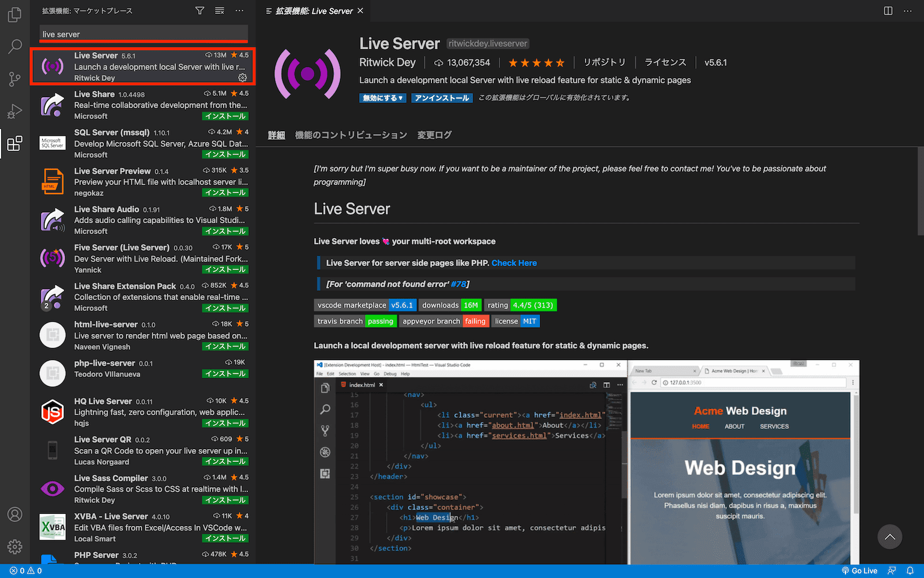Open the Manage gear in activity bar
924x578 pixels.
[15, 546]
